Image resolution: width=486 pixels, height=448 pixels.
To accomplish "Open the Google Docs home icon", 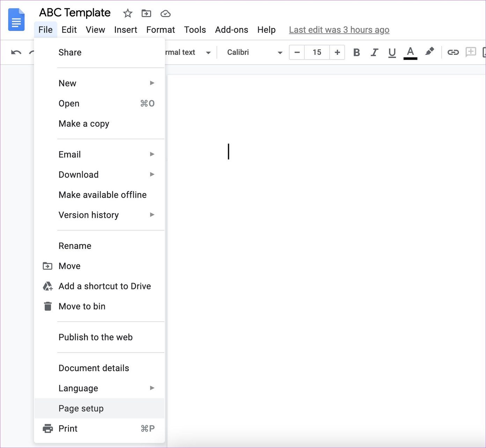I will click(16, 20).
